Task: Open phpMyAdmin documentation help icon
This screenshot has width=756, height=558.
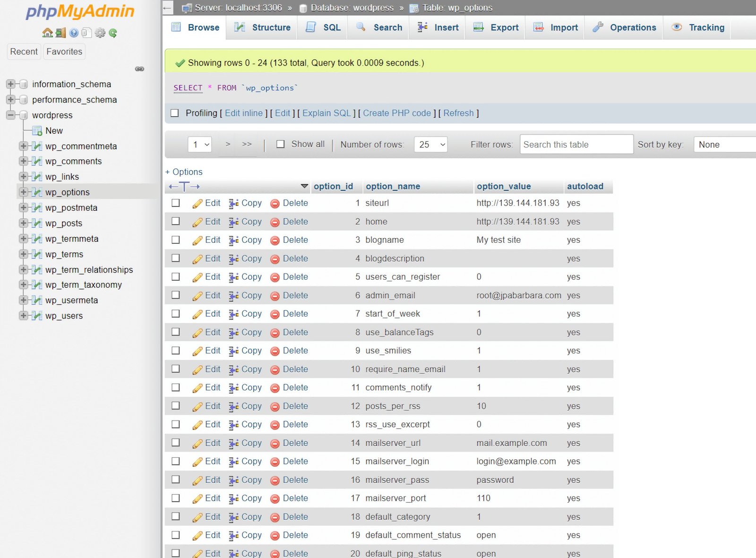Action: pos(74,33)
